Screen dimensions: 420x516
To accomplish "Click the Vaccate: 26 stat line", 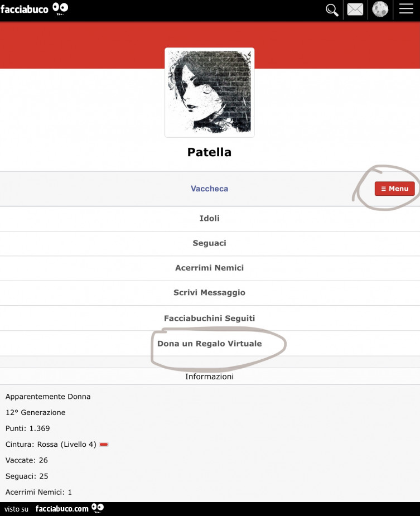I will 27,460.
